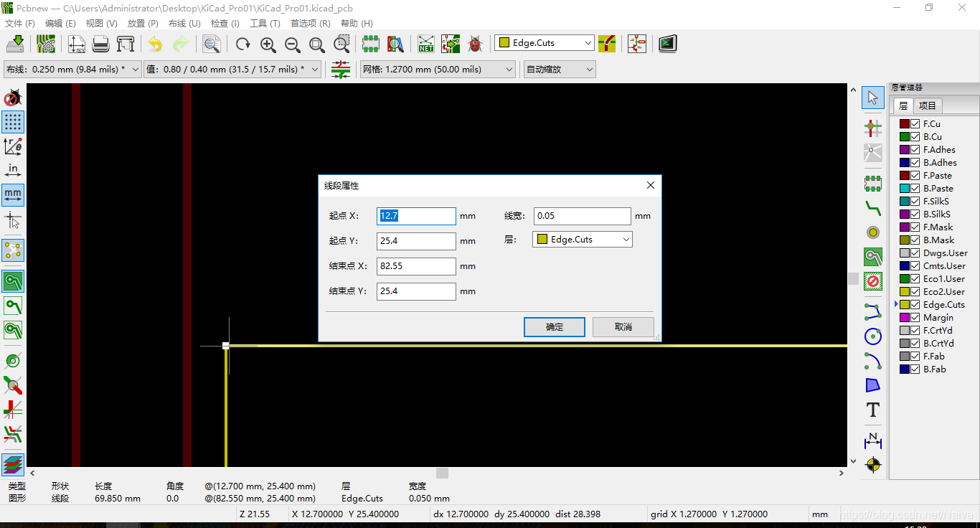Uncheck the B.SilkS layer checkbox
The height and width of the screenshot is (528, 980).
[x=915, y=214]
